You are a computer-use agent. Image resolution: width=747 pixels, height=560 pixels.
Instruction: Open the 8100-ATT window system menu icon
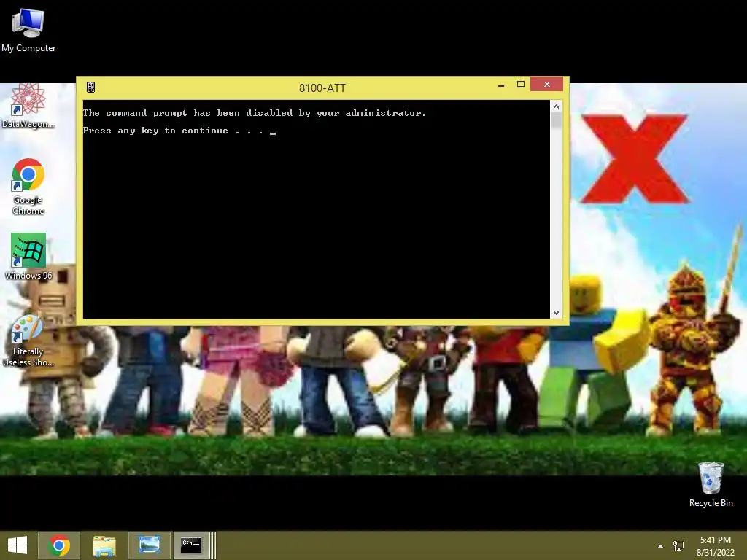pos(90,87)
